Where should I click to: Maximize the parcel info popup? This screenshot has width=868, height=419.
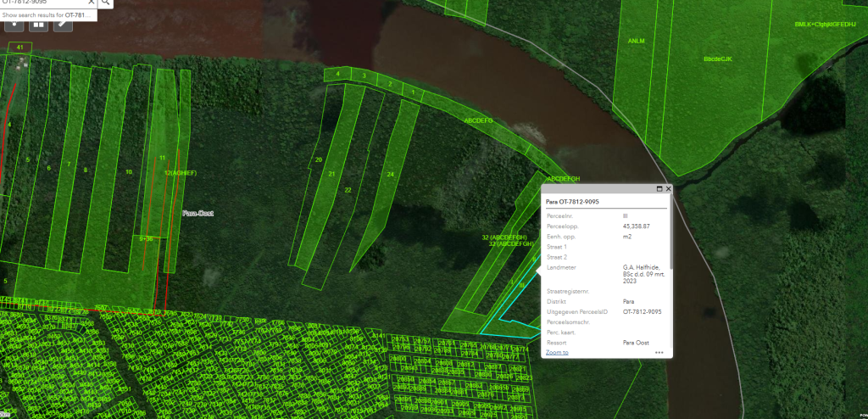tap(659, 188)
